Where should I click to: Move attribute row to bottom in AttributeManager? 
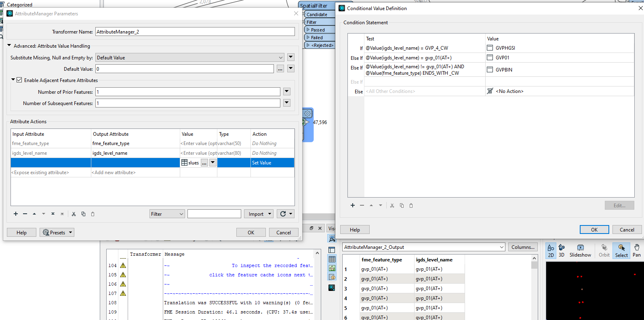click(62, 214)
